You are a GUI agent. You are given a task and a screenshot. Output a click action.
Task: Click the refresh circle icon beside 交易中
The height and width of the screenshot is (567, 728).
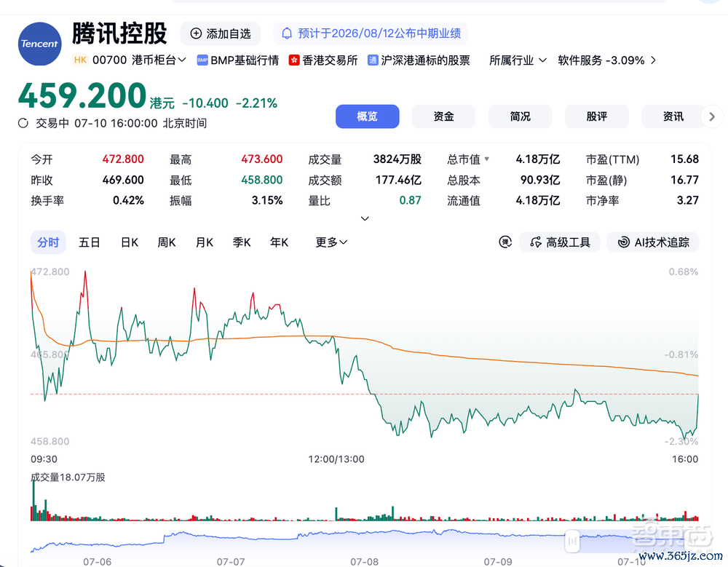click(23, 123)
